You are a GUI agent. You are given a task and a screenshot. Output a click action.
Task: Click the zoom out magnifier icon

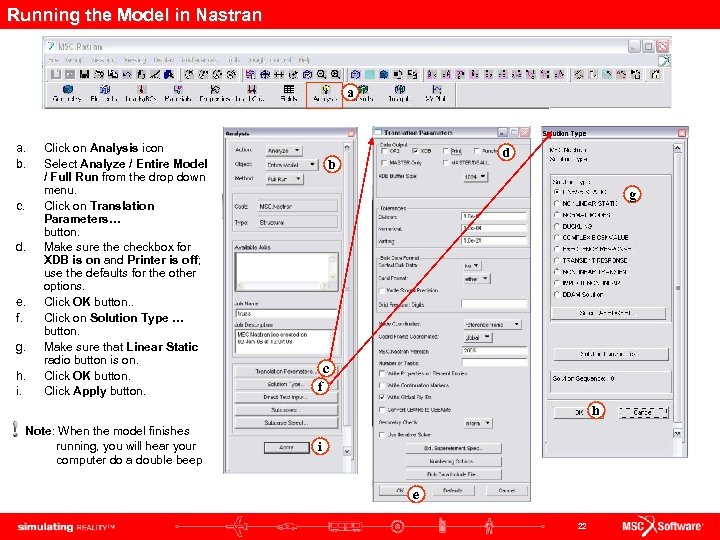tap(321, 74)
